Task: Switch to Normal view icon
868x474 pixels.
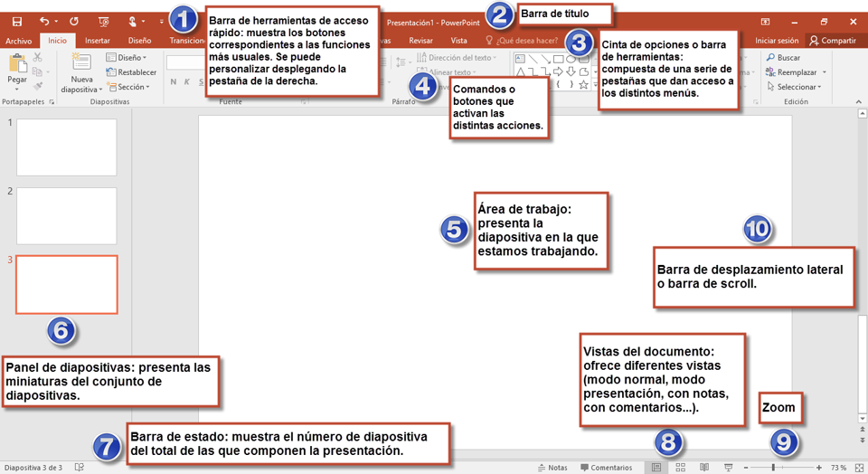Action: (x=656, y=468)
